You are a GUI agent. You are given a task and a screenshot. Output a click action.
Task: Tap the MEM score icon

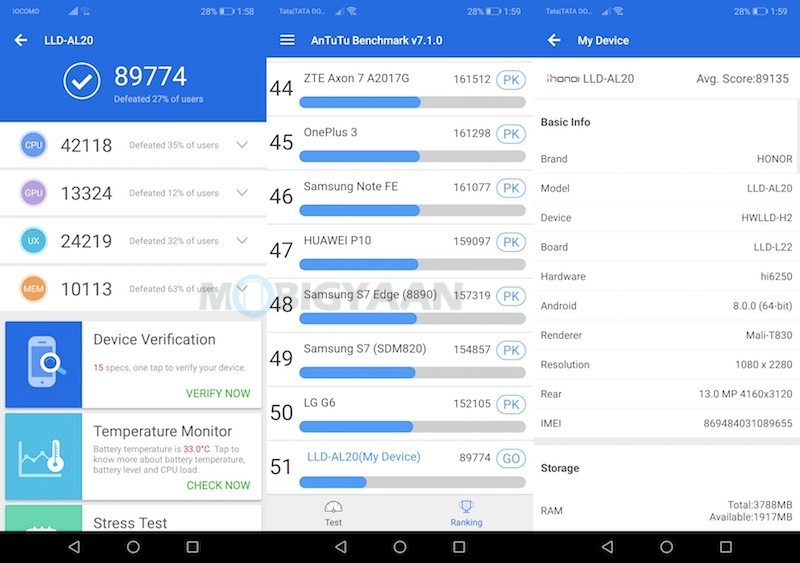point(34,289)
